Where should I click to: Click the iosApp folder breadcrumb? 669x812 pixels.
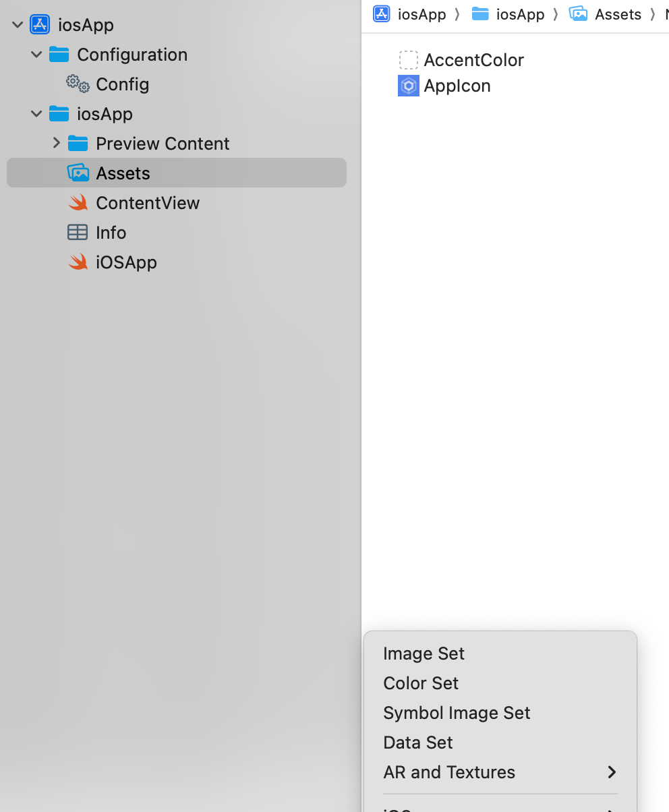point(508,14)
